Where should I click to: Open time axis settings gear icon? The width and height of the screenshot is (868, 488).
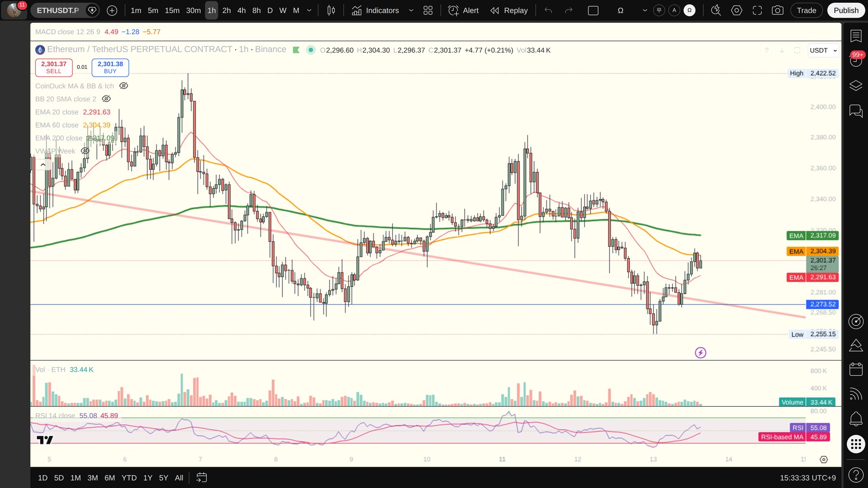click(824, 459)
